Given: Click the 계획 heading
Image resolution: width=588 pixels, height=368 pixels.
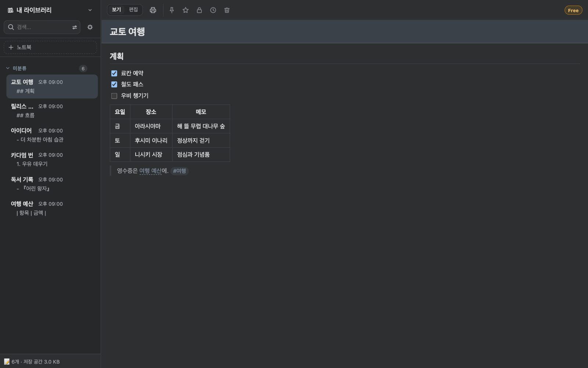Looking at the screenshot, I should [116, 56].
